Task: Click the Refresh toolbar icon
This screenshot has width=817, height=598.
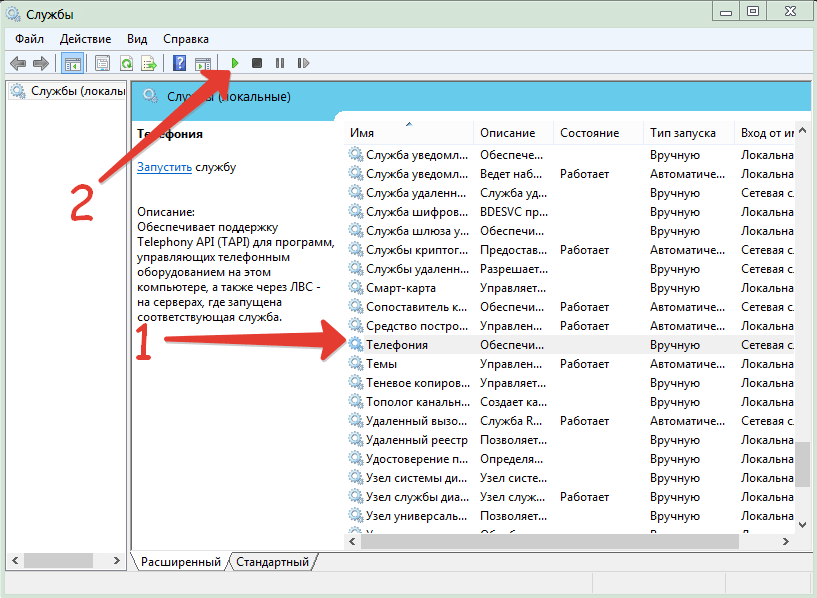Action: click(126, 63)
